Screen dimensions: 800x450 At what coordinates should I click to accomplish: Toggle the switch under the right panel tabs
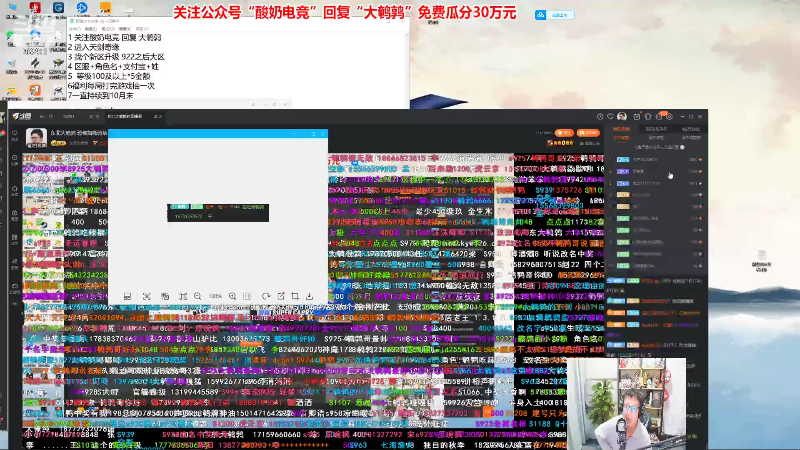[x=682, y=147]
